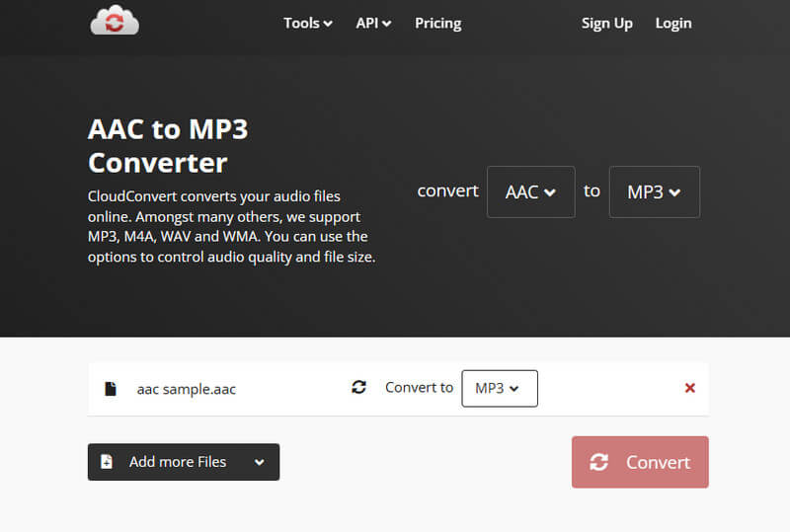The image size is (790, 532).
Task: Click the AAC to MP3 Converter heading
Action: point(168,146)
